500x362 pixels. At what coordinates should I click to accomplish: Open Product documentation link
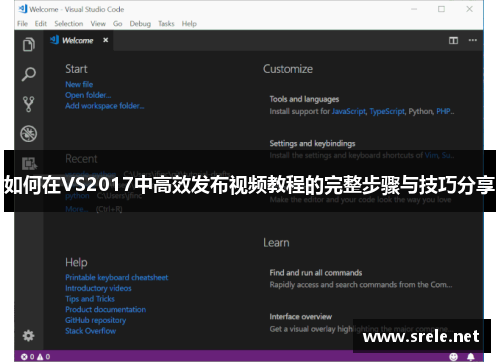click(x=106, y=309)
